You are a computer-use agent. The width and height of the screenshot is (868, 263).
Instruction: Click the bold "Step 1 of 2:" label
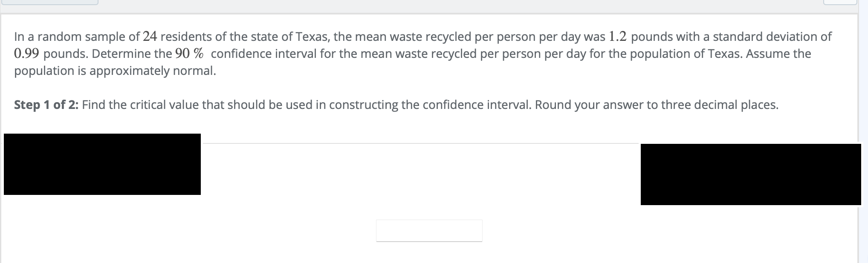coord(46,105)
